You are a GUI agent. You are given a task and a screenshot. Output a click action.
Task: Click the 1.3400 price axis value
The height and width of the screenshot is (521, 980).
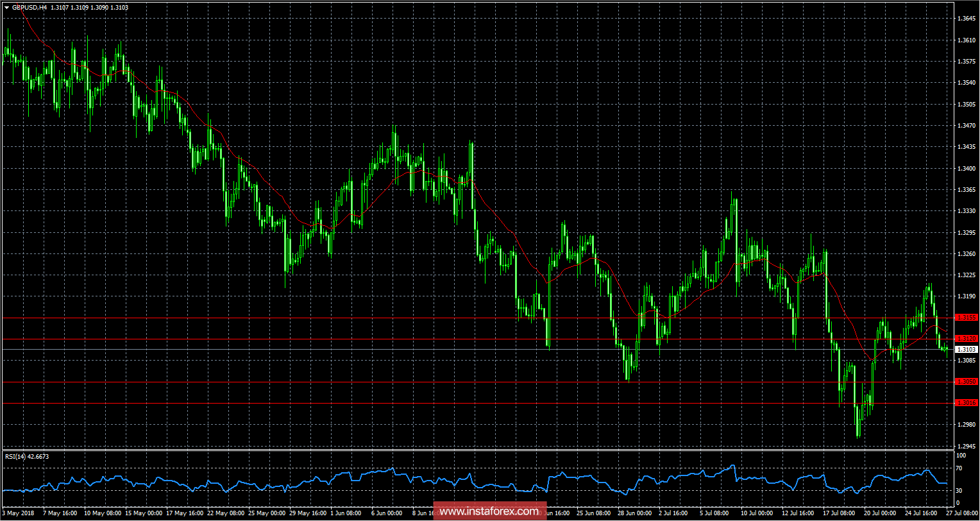point(966,168)
